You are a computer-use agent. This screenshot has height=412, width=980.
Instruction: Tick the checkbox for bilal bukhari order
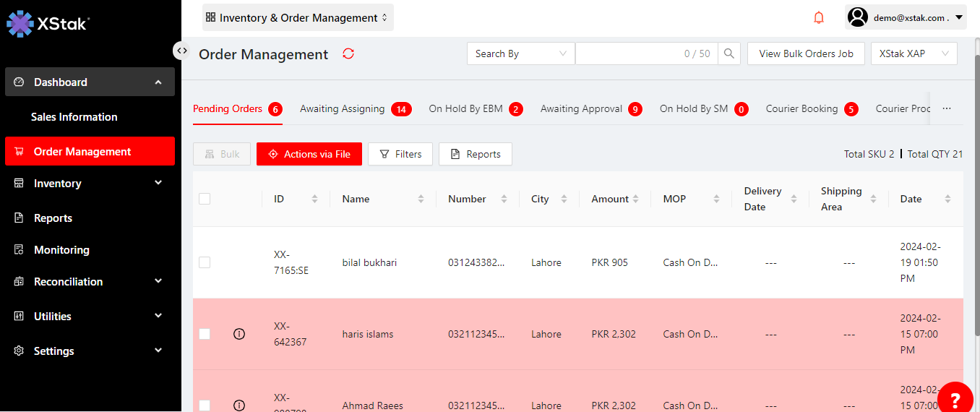205,262
